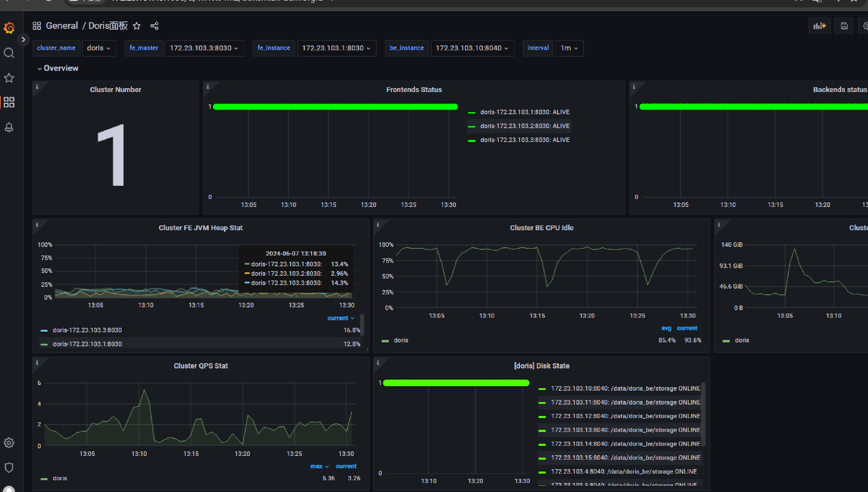Open the Grafana home logo
Screen dimensions: 868x492
click(x=9, y=27)
